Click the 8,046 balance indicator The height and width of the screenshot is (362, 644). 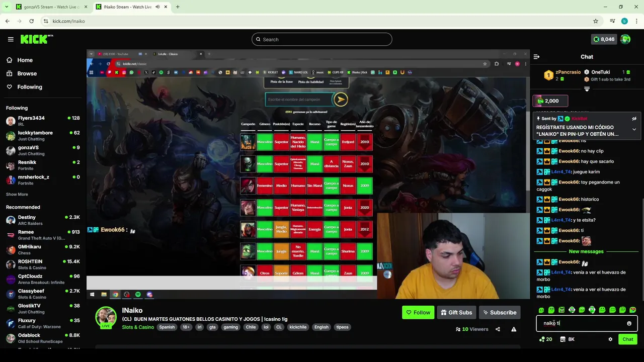[604, 39]
